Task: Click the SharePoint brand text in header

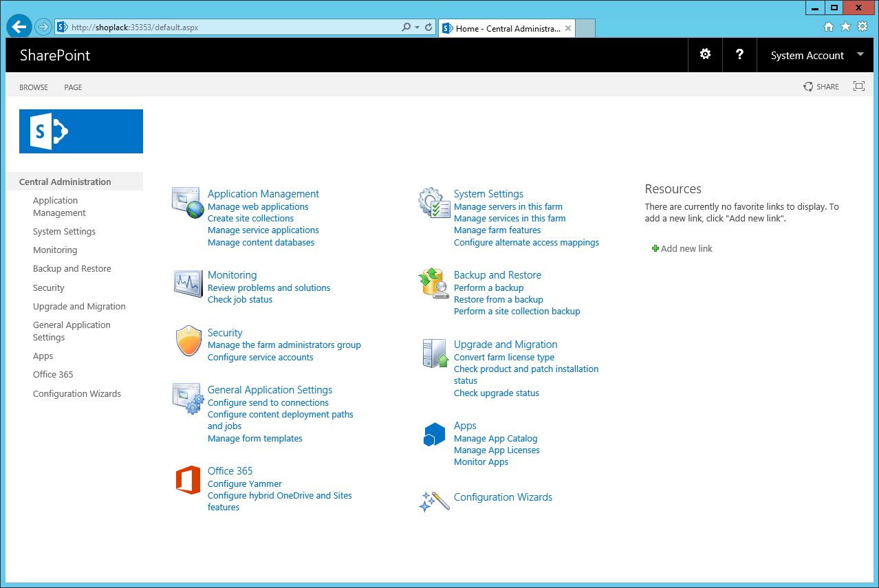Action: tap(55, 56)
